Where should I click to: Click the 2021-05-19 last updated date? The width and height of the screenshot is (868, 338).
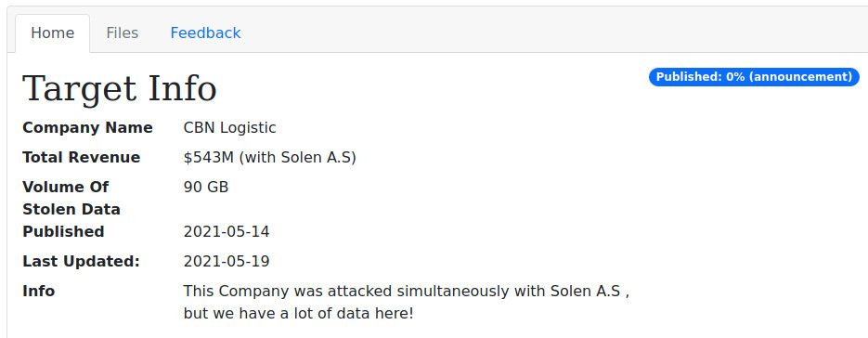point(227,261)
